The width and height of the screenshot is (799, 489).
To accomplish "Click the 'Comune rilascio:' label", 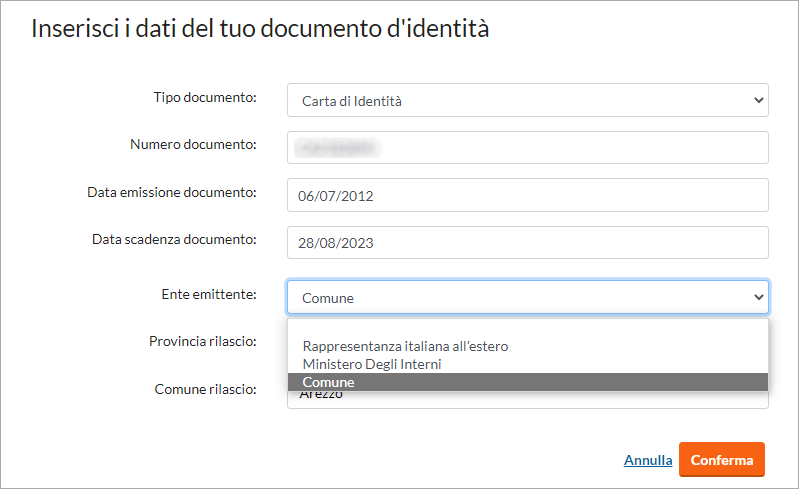I will click(x=205, y=389).
